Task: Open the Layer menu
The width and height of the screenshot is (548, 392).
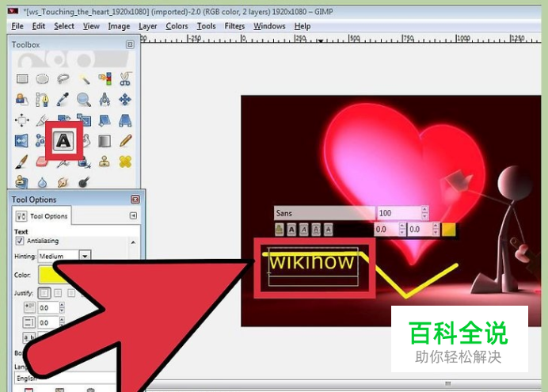Action: tap(148, 26)
